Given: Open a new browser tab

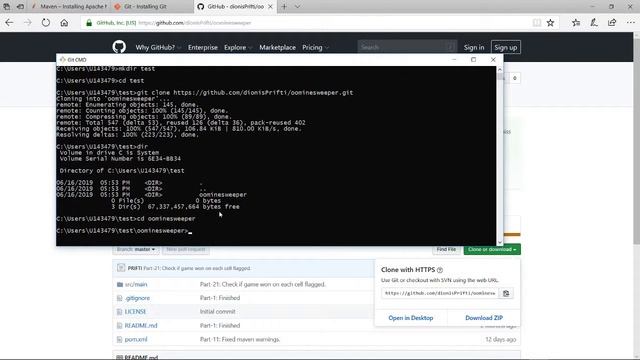Looking at the screenshot, I should (x=284, y=7).
